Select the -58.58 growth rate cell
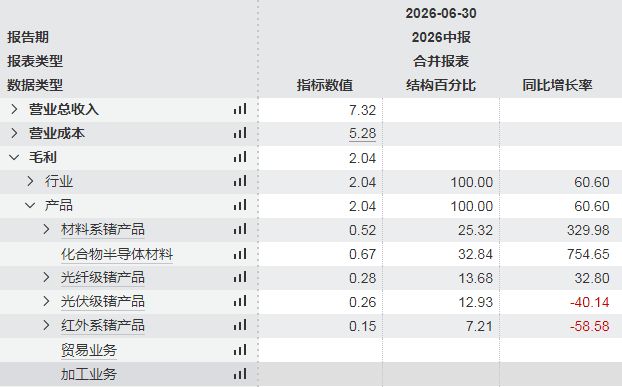Image resolution: width=622 pixels, height=387 pixels. [590, 326]
